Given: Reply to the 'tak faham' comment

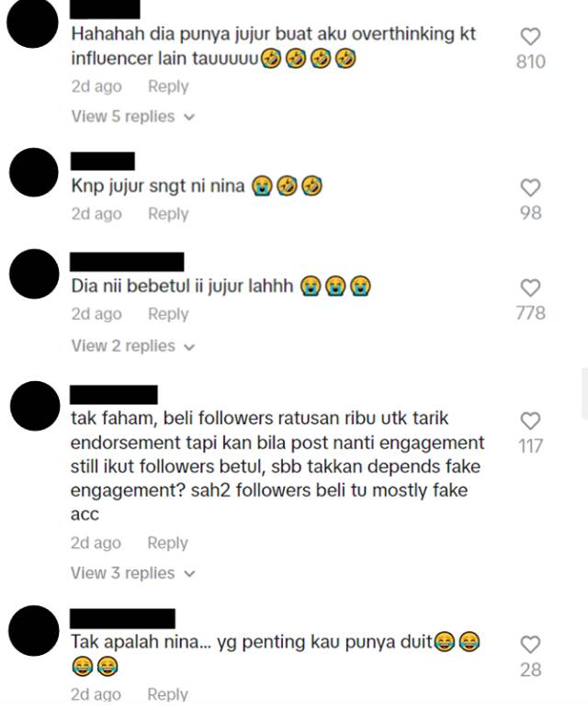Looking at the screenshot, I should tap(167, 543).
